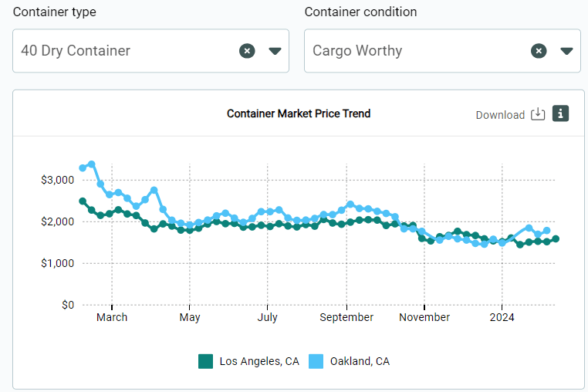Screen dimensions: 588x392
Task: Click the May axis label
Action: pyautogui.click(x=190, y=317)
